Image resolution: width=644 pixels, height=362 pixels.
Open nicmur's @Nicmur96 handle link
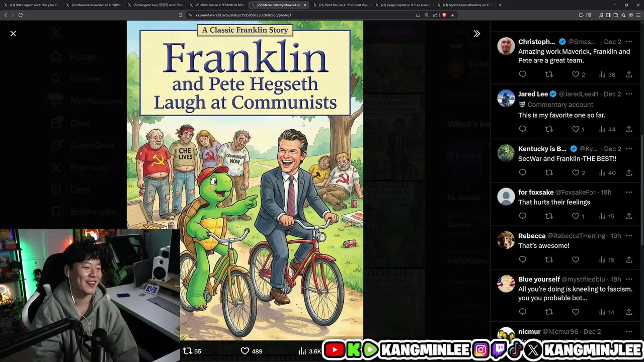pos(559,332)
